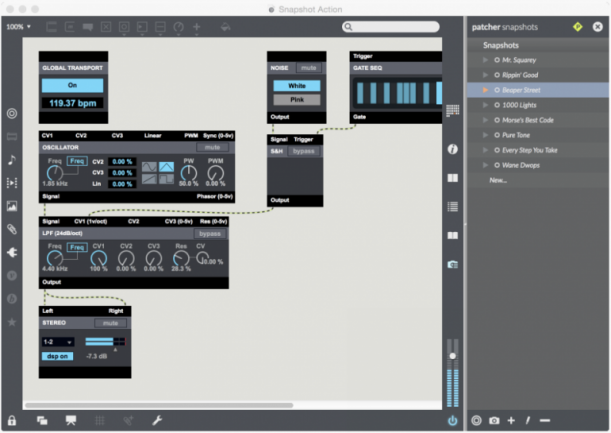Toggle the audio power button
The width and height of the screenshot is (611, 433).
[x=452, y=420]
